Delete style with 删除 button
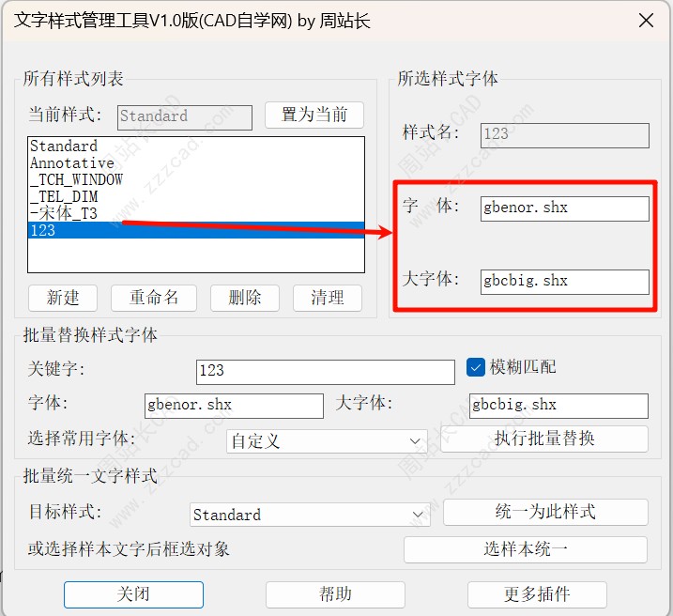Image resolution: width=673 pixels, height=616 pixels. [x=244, y=298]
